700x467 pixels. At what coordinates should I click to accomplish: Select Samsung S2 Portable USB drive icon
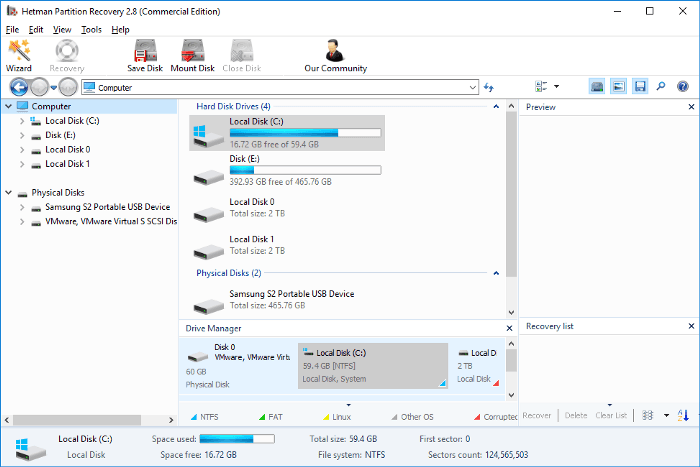[x=208, y=306]
